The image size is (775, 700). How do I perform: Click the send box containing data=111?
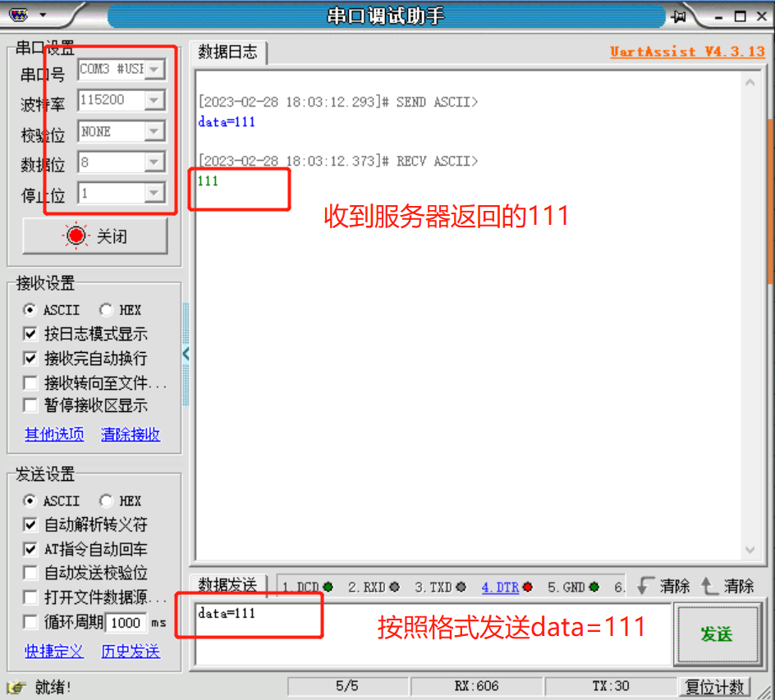click(434, 634)
